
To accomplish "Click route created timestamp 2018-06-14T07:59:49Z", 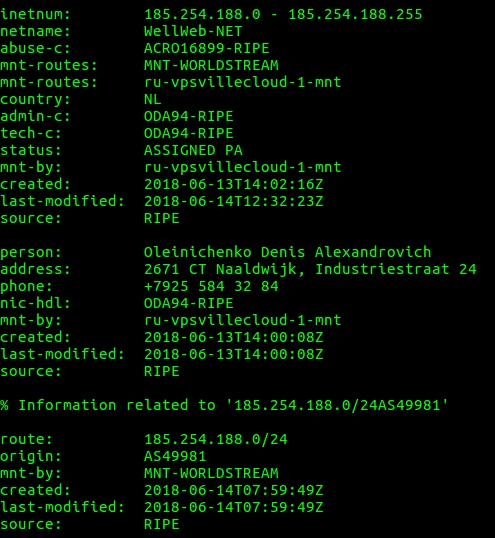I will click(x=233, y=490).
